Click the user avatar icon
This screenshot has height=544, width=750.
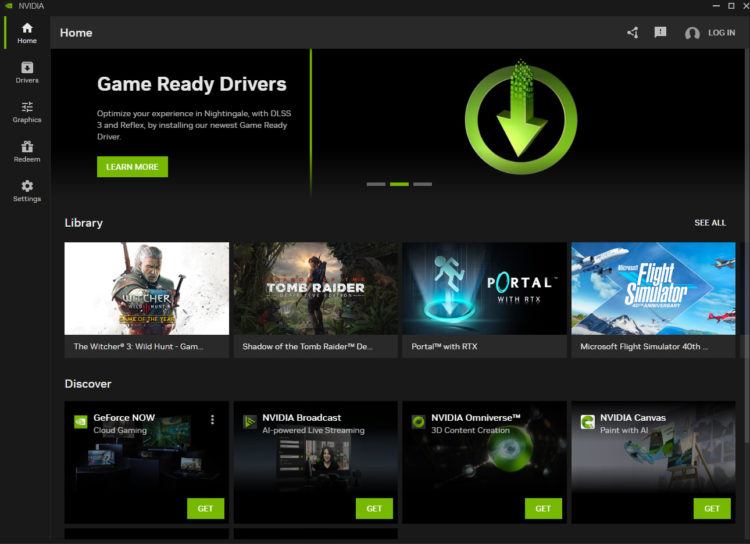coord(692,33)
